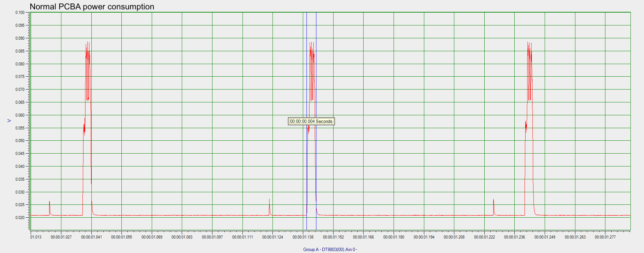Click the 0.065 y-axis value
The height and width of the screenshot is (253, 644).
20,102
